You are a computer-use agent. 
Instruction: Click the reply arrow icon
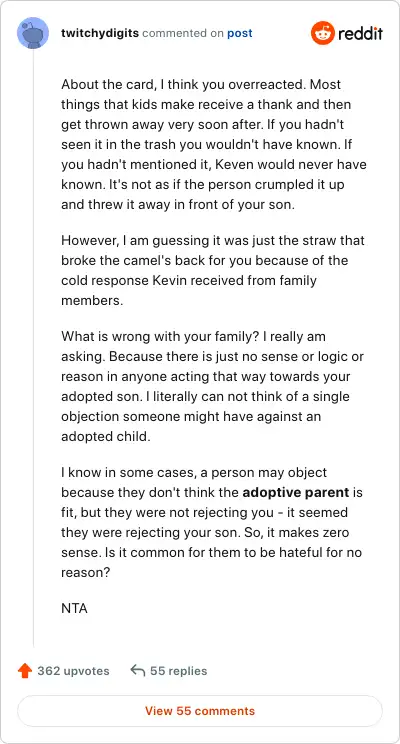(x=138, y=671)
